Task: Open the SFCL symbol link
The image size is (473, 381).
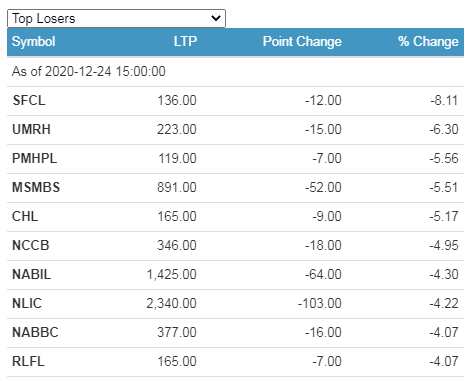Action: click(x=29, y=100)
